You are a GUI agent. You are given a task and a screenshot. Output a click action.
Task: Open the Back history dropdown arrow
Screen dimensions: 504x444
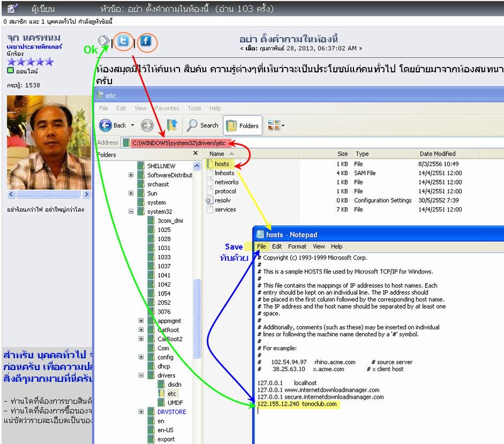[x=132, y=125]
